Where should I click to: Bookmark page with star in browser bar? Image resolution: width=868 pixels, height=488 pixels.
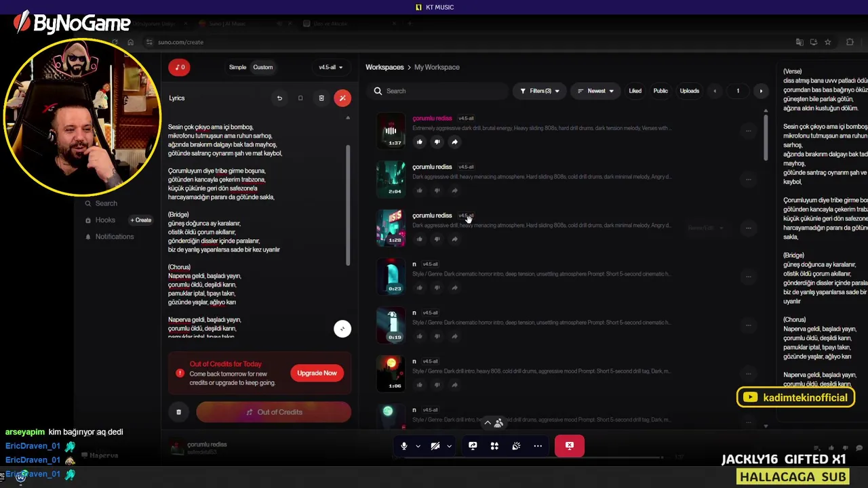point(828,42)
